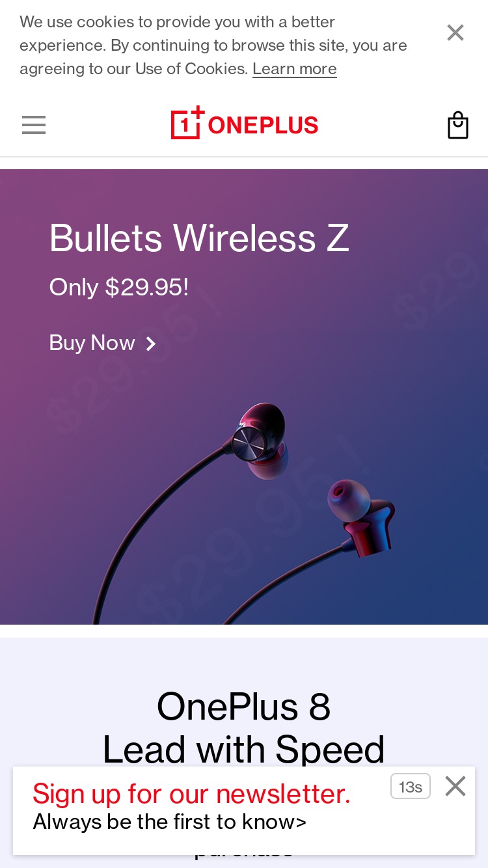The width and height of the screenshot is (488, 868).
Task: Click the arrow chevron beside Buy Now
Action: click(151, 344)
